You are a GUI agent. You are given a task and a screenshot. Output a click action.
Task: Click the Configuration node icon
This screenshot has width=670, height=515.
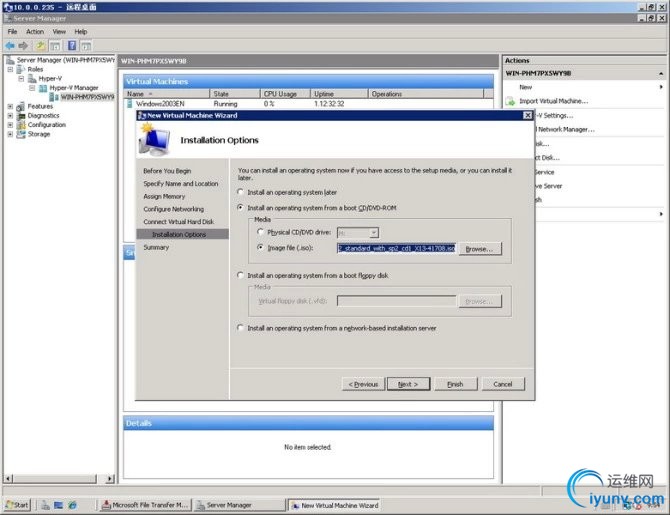coord(21,125)
